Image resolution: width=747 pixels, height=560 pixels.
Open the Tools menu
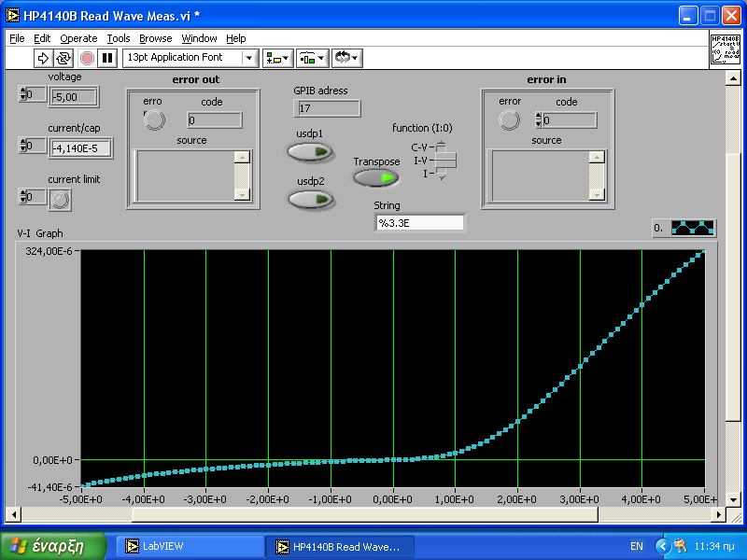pyautogui.click(x=119, y=38)
